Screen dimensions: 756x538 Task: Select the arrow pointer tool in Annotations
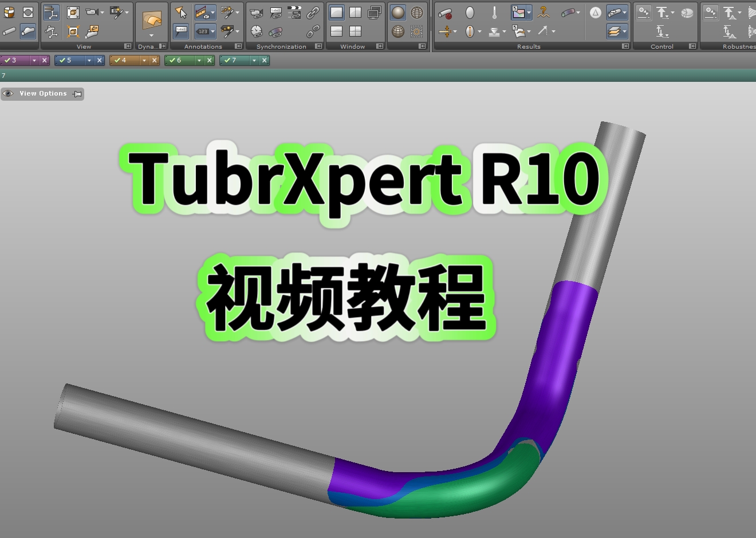(x=181, y=12)
